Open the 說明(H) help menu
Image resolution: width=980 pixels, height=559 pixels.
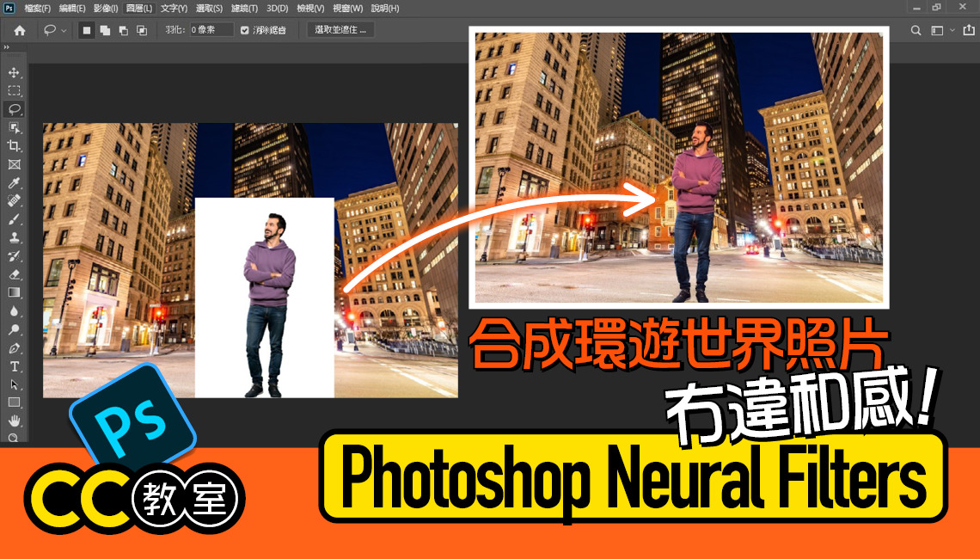click(385, 8)
